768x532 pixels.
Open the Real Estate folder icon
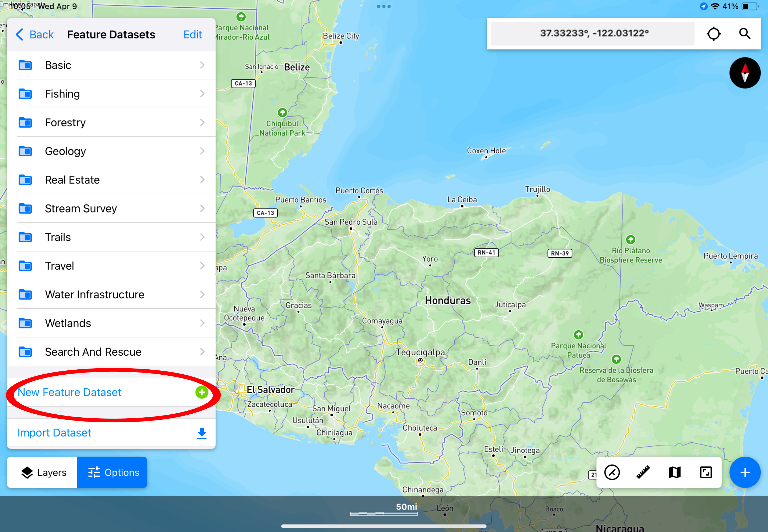[25, 180]
